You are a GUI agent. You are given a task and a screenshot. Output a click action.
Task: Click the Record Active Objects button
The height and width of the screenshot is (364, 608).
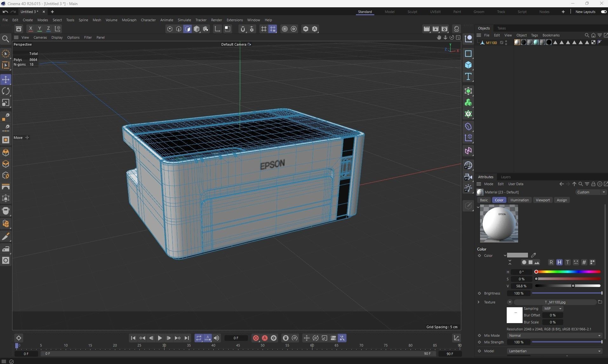[256, 338]
